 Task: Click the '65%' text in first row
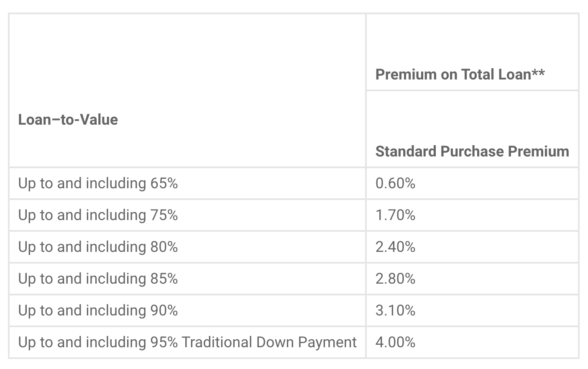(164, 183)
